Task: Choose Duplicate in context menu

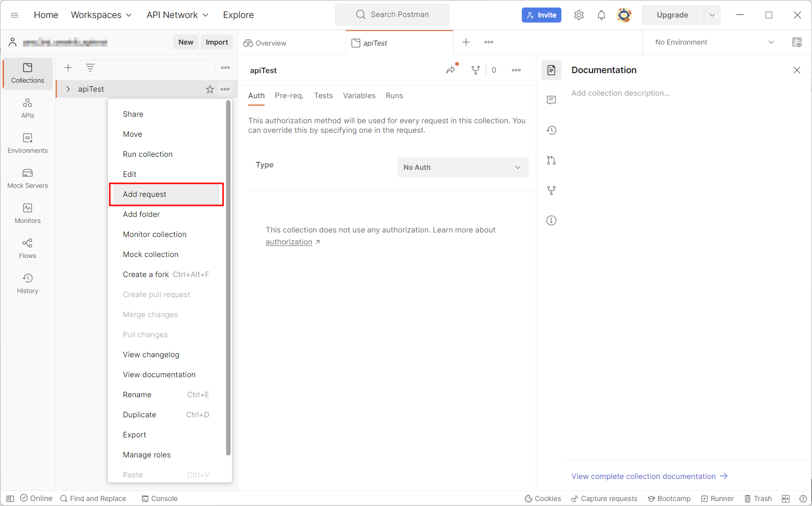Action: click(x=166, y=415)
